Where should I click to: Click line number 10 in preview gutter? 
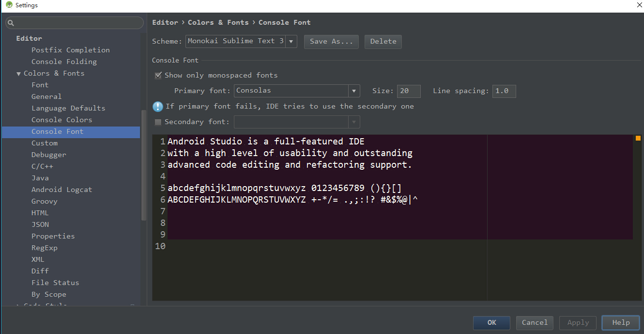click(160, 246)
